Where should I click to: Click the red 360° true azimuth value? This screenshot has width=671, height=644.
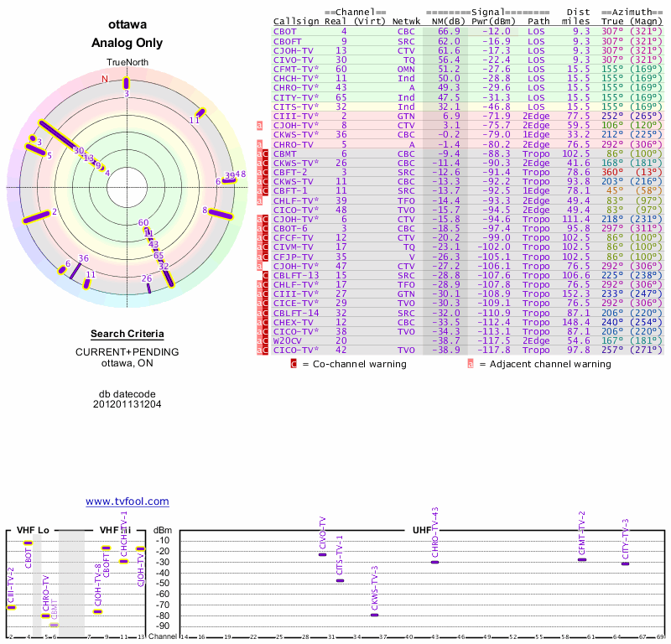pos(612,173)
